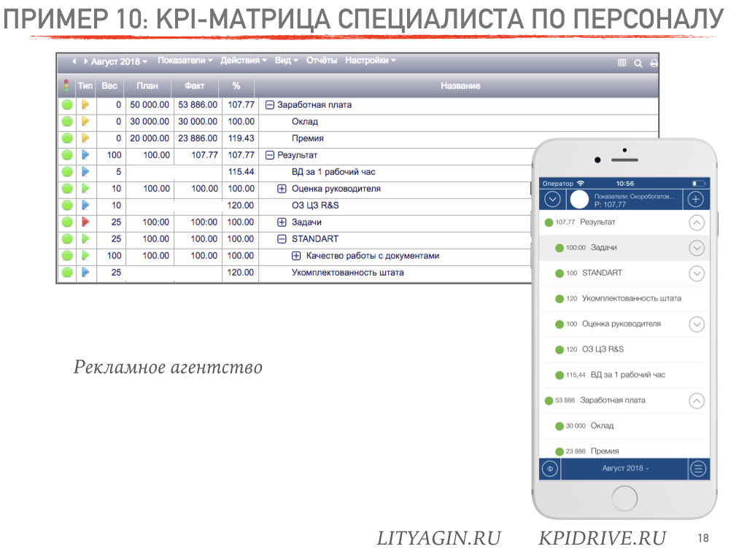Open the Действия menu
Screen dimensions: 747x560
pos(244,61)
